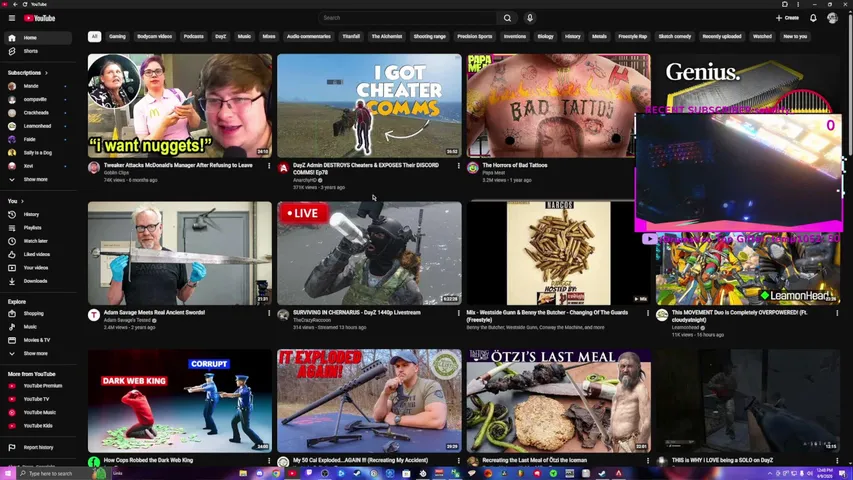Open Papa Meat channel avatar

point(473,168)
